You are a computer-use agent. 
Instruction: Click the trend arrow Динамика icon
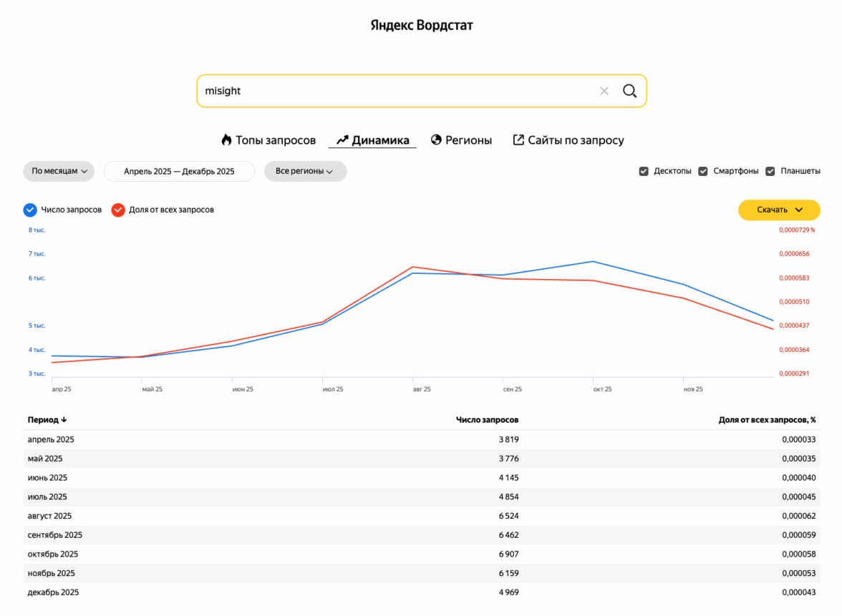tap(342, 140)
